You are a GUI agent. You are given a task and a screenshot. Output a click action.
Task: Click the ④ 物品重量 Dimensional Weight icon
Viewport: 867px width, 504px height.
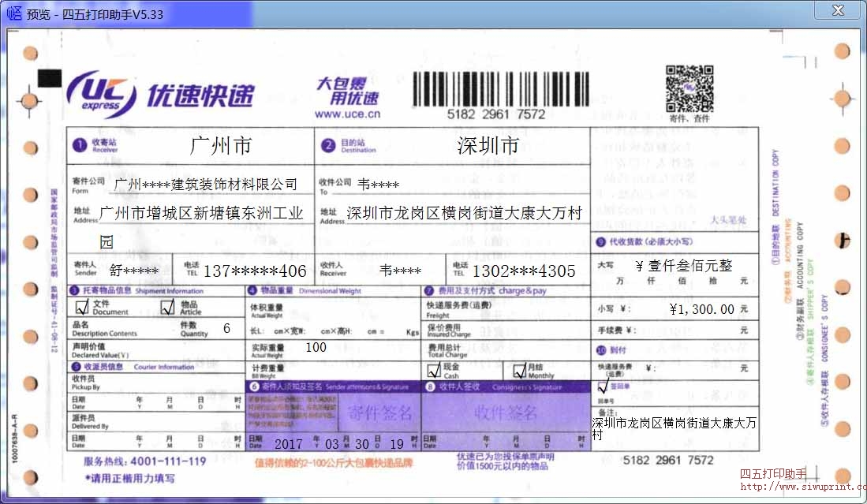coord(253,289)
